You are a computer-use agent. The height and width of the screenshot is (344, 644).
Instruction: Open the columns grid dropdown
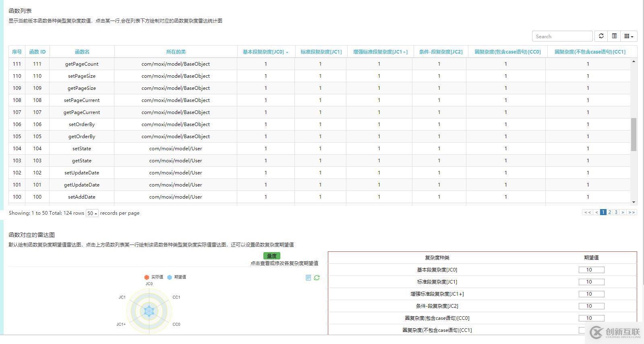tap(629, 36)
